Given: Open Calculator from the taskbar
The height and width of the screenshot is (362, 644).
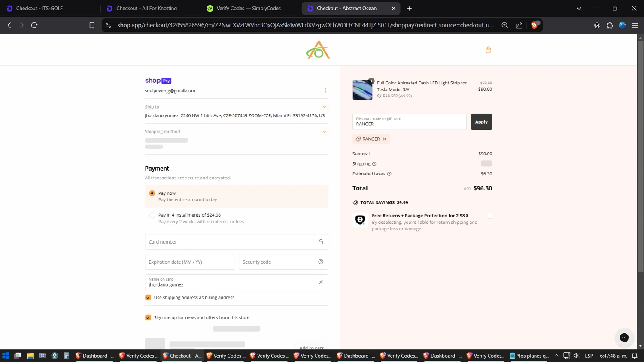Looking at the screenshot, I should coord(67,356).
